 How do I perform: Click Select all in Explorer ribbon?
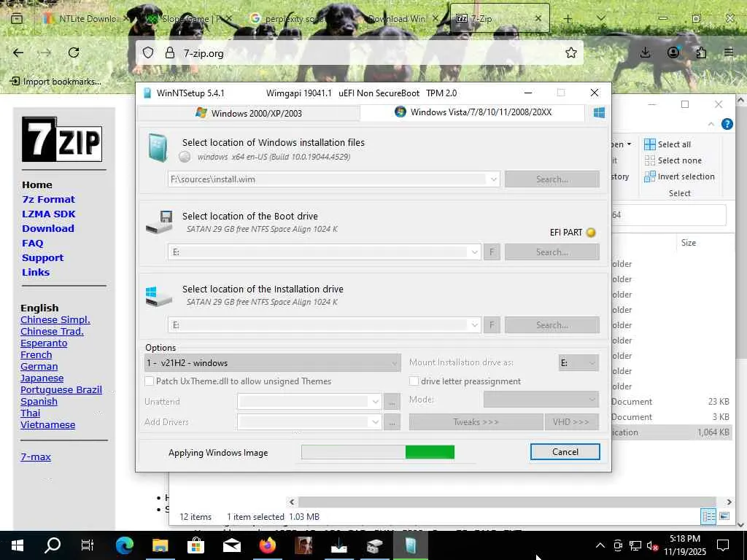pyautogui.click(x=667, y=144)
